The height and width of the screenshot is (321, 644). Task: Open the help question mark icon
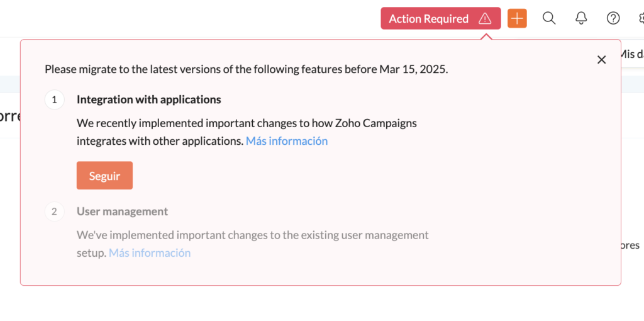(x=613, y=18)
